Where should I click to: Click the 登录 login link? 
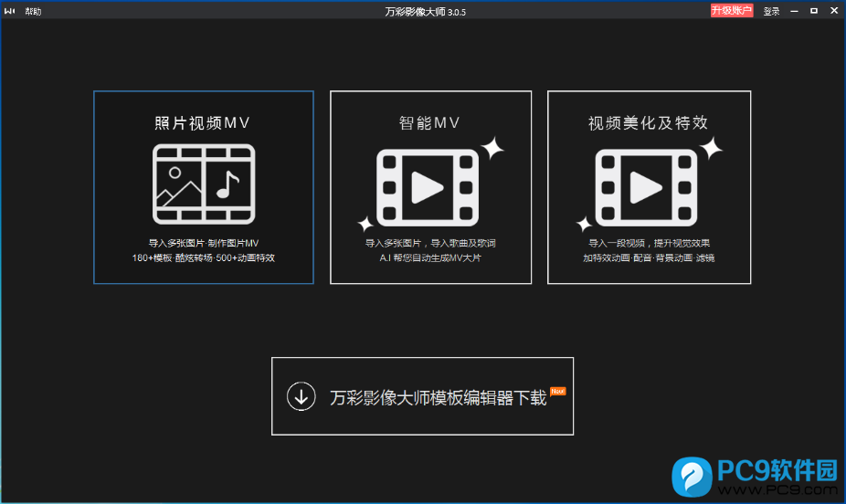pos(772,11)
